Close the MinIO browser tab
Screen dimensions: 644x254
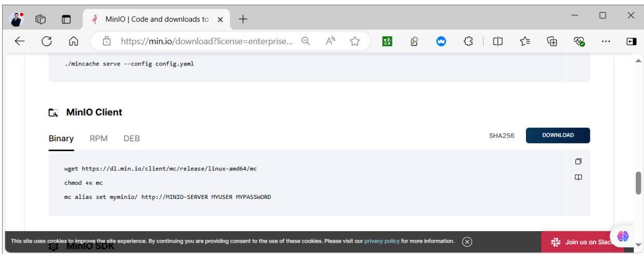219,19
